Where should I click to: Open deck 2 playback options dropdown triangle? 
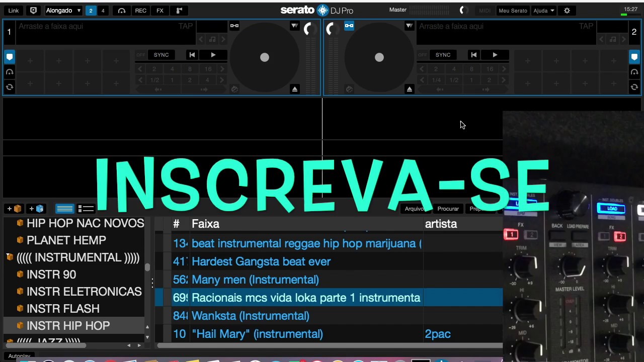(x=410, y=26)
